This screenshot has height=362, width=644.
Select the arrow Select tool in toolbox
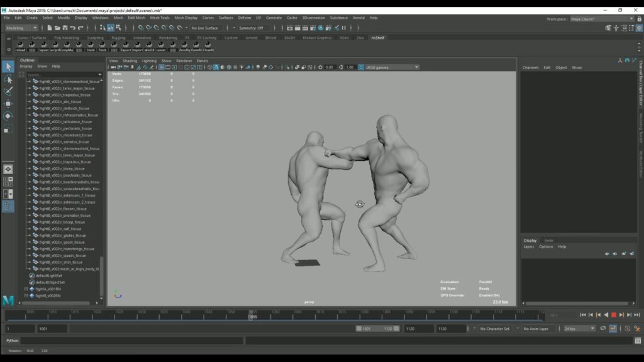click(8, 67)
